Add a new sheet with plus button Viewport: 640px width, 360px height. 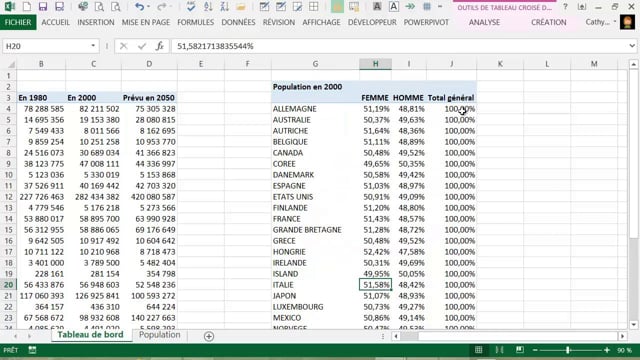coord(209,336)
